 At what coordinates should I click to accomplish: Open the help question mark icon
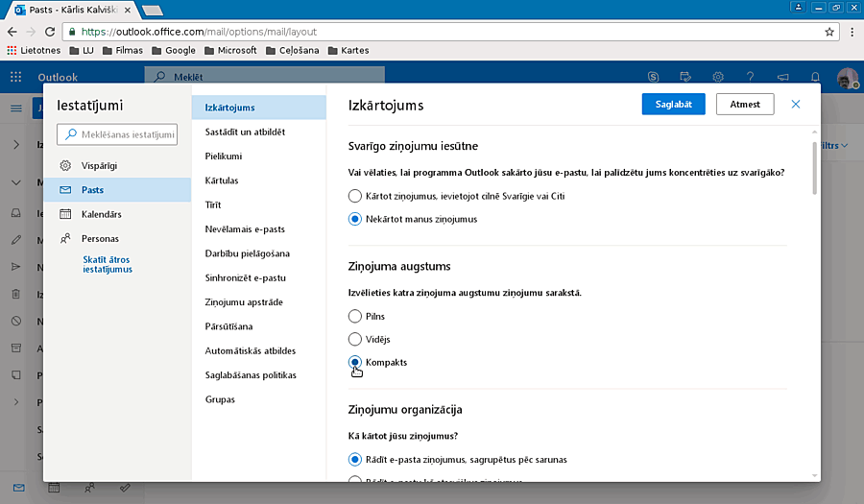(x=750, y=77)
